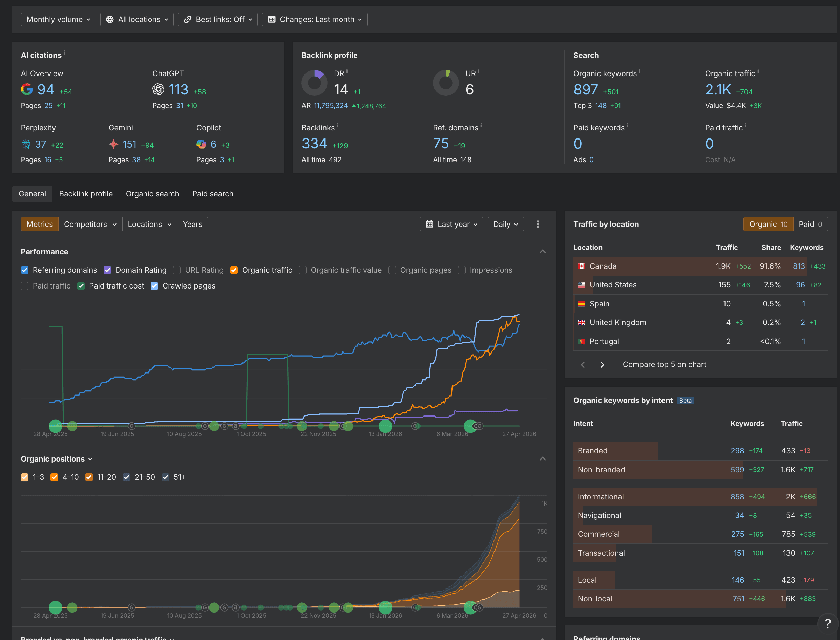
Task: Enable the Impressions checkbox
Action: coord(462,270)
